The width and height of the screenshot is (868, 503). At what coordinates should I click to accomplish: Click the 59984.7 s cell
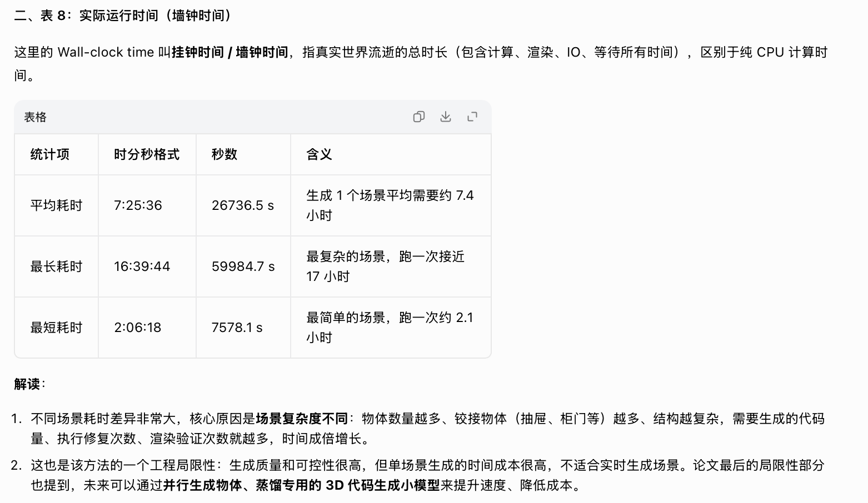pyautogui.click(x=243, y=266)
